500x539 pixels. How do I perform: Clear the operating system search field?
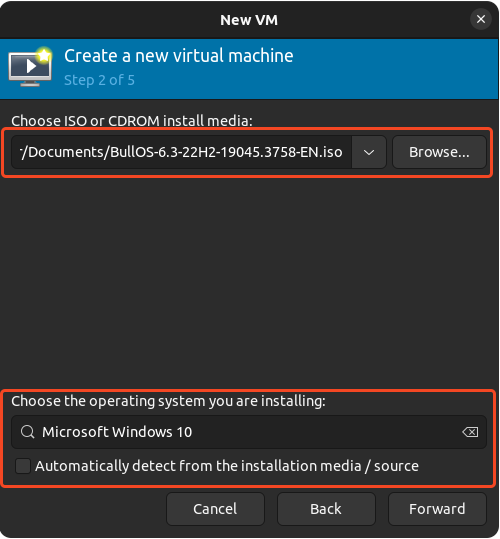coord(470,432)
